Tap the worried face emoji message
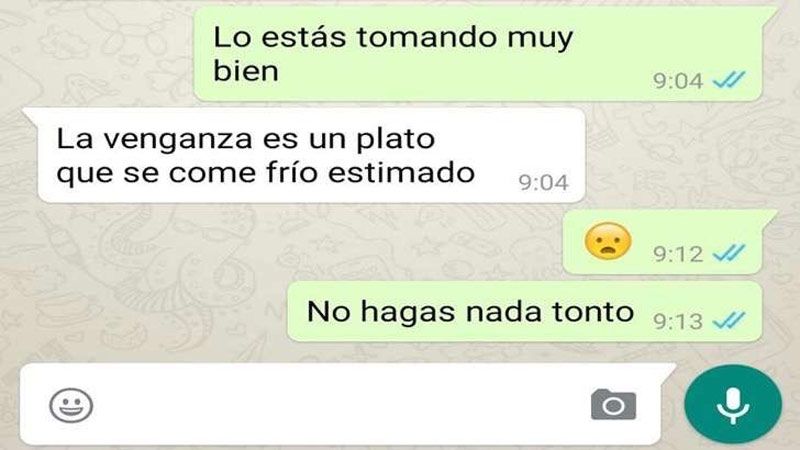The width and height of the screenshot is (800, 450). point(608,241)
